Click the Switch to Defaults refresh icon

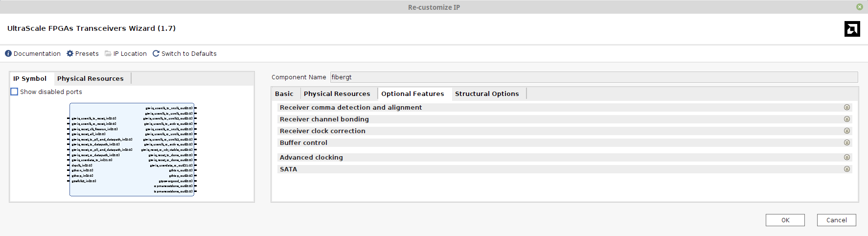(x=156, y=53)
